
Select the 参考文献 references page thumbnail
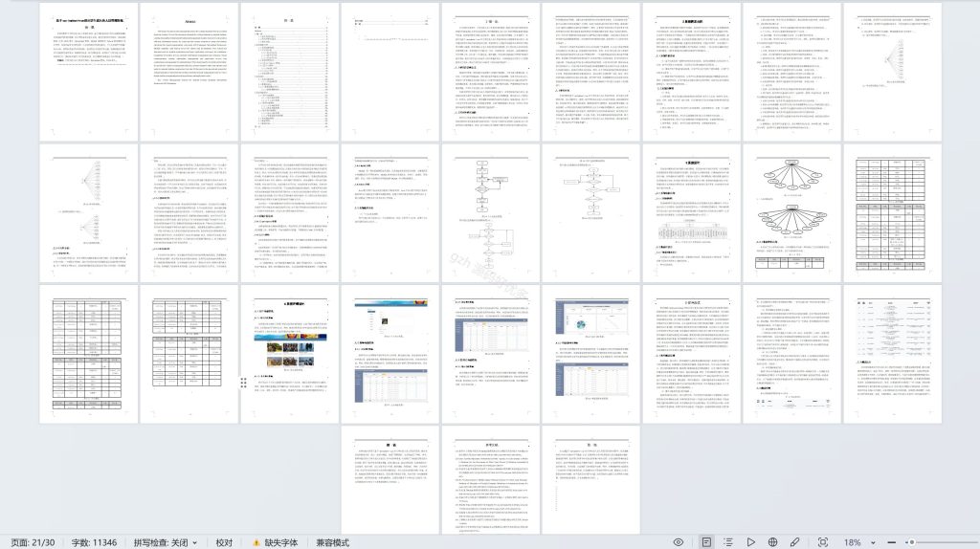tap(491, 480)
